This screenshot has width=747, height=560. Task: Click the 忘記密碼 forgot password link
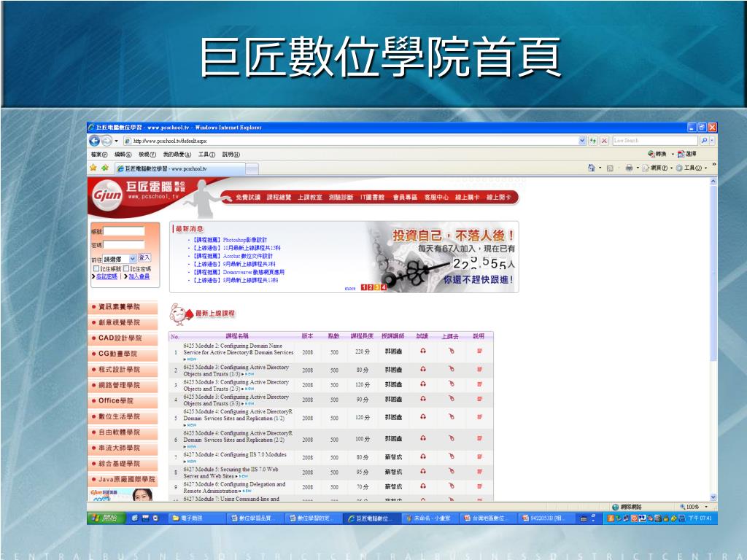107,276
